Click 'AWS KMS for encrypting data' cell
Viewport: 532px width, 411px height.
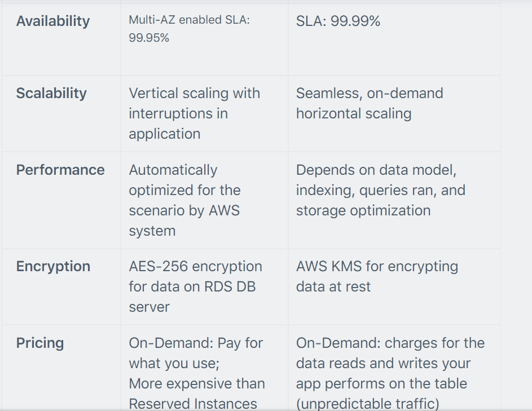[x=377, y=276]
